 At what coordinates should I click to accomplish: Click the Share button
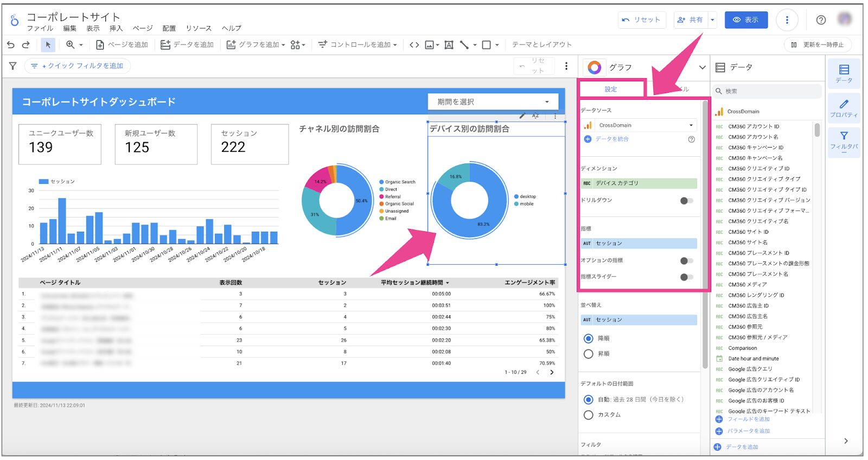(x=690, y=20)
